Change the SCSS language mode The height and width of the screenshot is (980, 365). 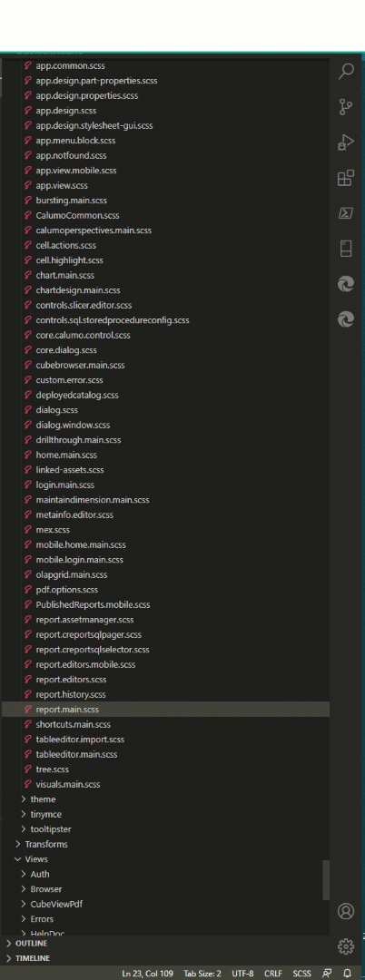point(301,973)
